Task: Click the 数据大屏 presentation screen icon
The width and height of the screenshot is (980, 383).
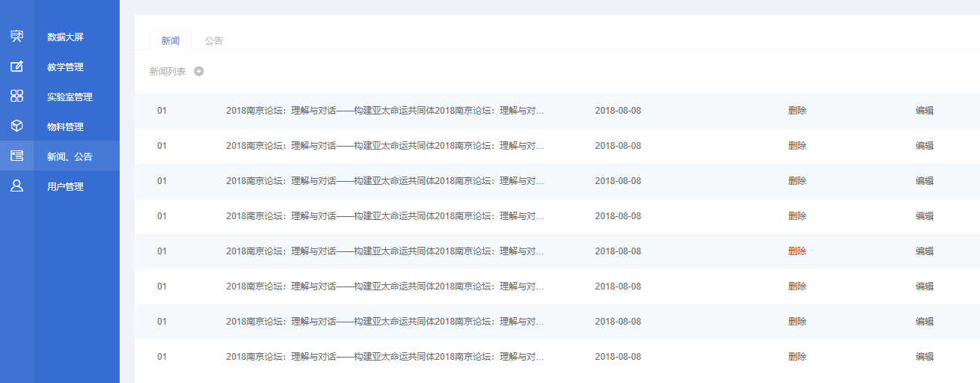Action: 16,36
